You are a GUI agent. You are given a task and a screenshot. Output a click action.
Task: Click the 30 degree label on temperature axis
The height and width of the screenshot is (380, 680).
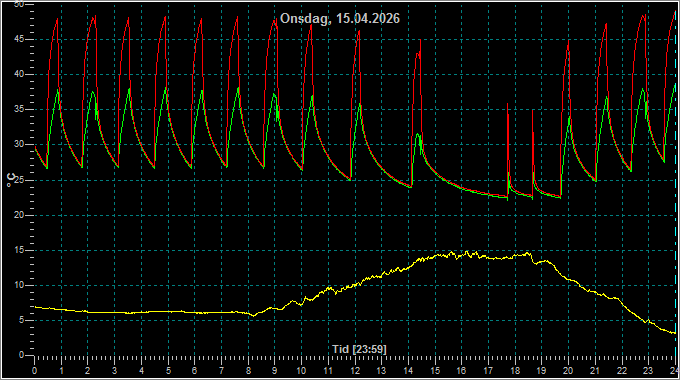click(19, 144)
